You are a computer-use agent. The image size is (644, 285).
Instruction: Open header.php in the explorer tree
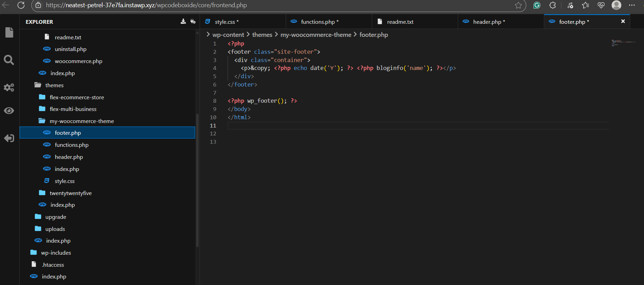pos(69,157)
